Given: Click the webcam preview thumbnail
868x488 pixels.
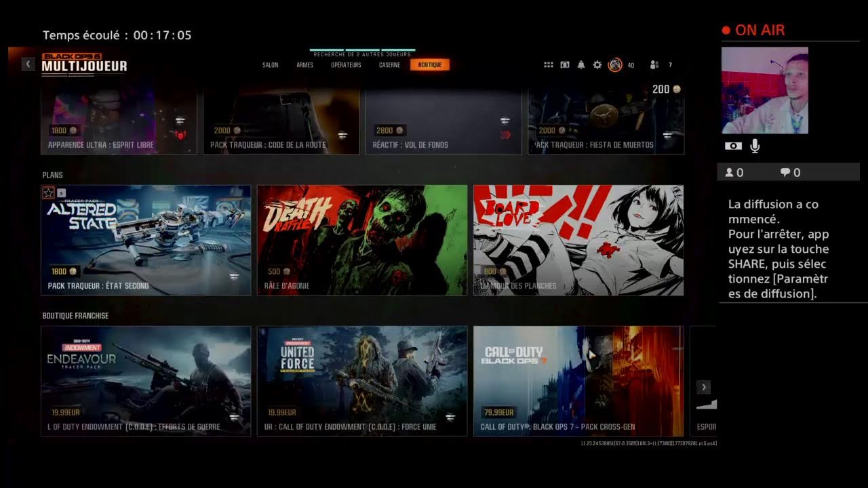Looking at the screenshot, I should (x=765, y=90).
